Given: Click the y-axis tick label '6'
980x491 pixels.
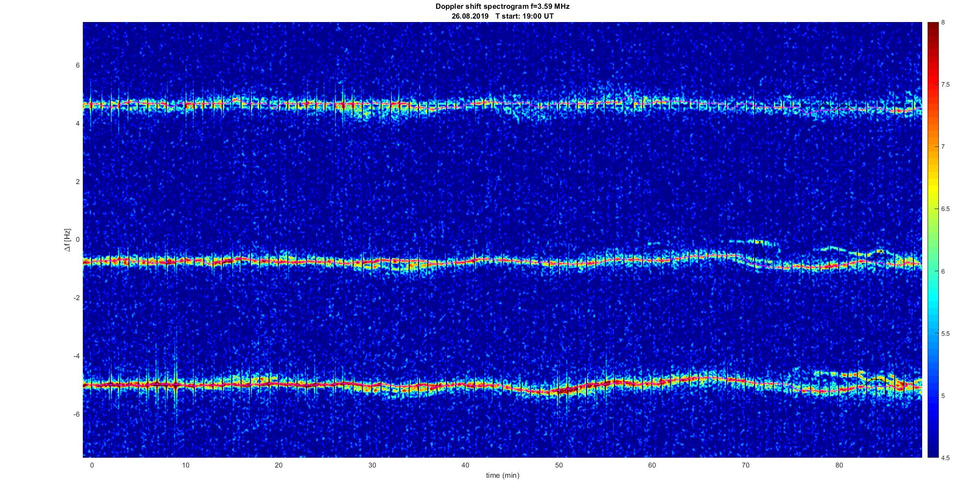Looking at the screenshot, I should (x=77, y=66).
